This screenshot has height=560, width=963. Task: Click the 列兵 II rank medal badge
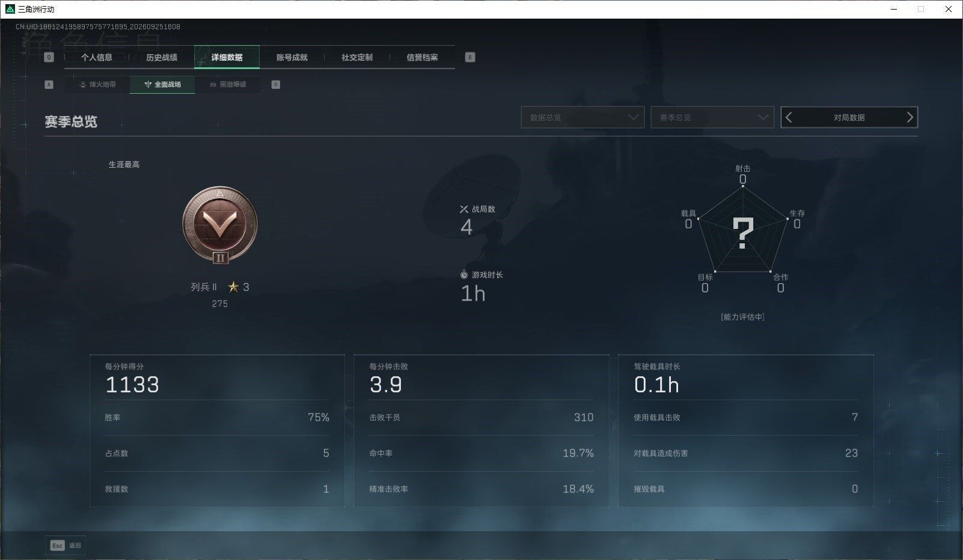(220, 225)
